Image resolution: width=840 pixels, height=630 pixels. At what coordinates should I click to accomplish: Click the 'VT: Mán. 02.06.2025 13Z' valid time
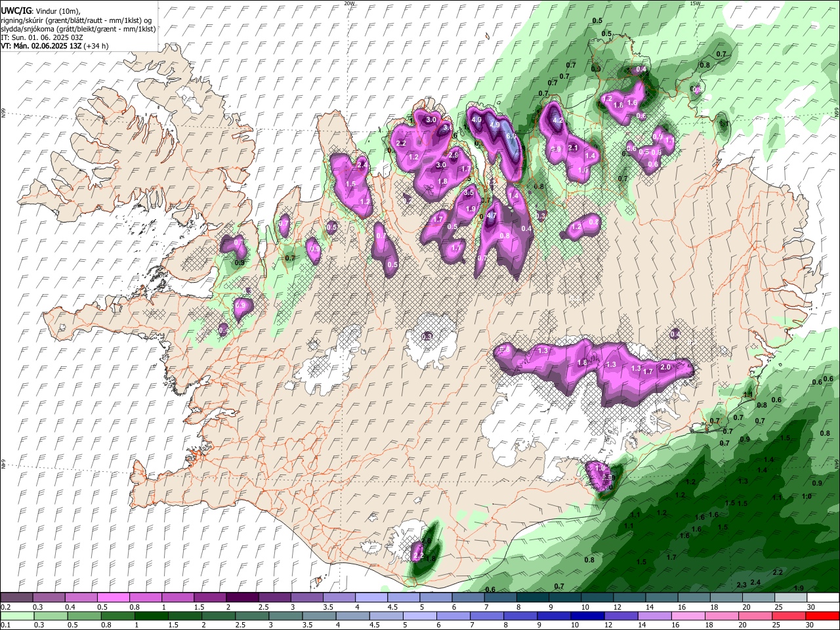40,46
